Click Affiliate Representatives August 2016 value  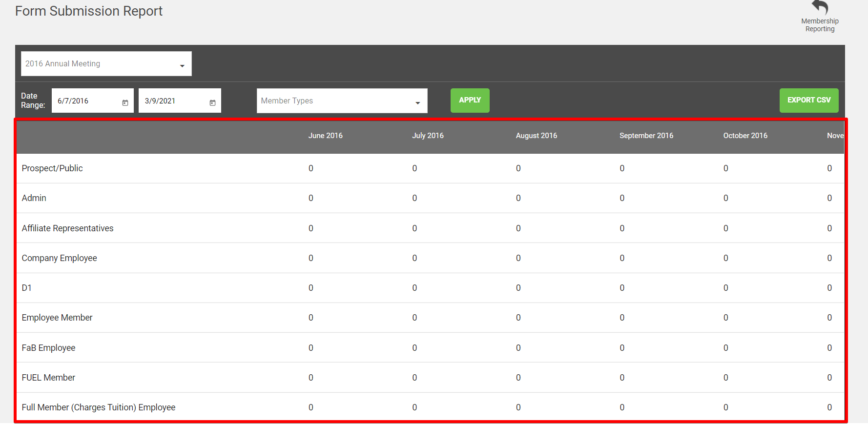click(518, 228)
